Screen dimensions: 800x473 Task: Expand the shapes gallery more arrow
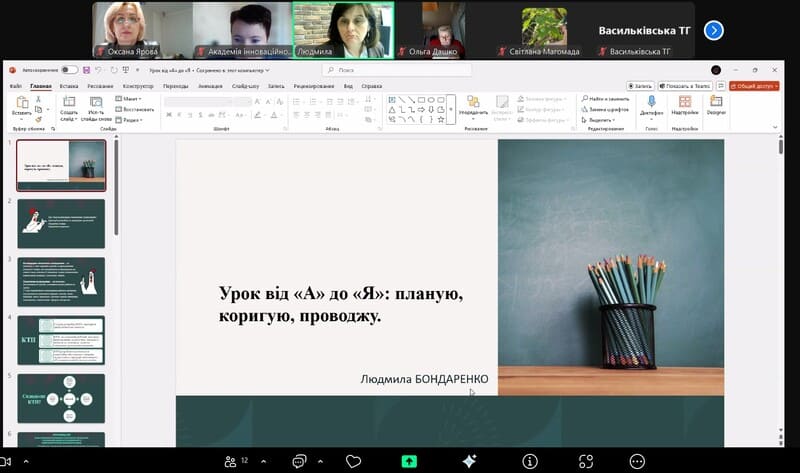click(451, 109)
